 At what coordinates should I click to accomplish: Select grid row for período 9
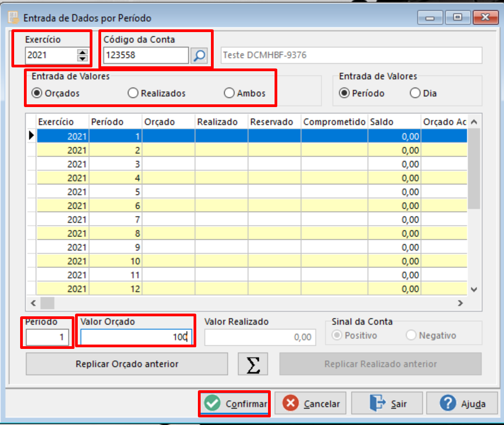252,247
